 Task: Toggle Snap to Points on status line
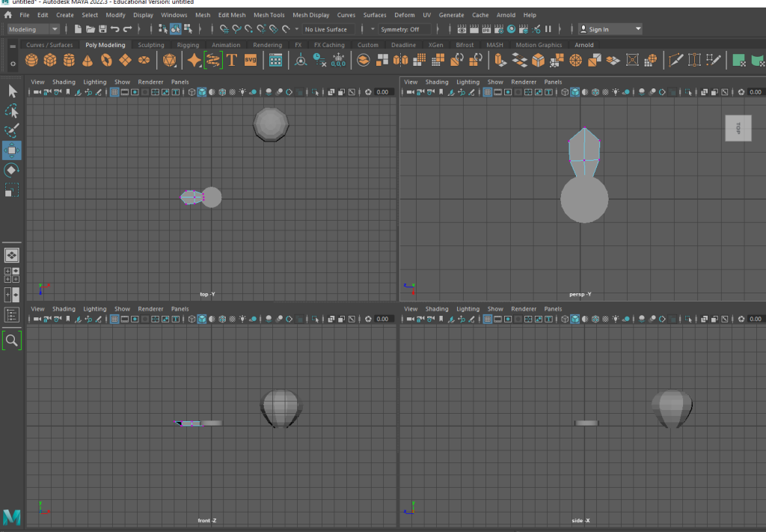(x=248, y=29)
